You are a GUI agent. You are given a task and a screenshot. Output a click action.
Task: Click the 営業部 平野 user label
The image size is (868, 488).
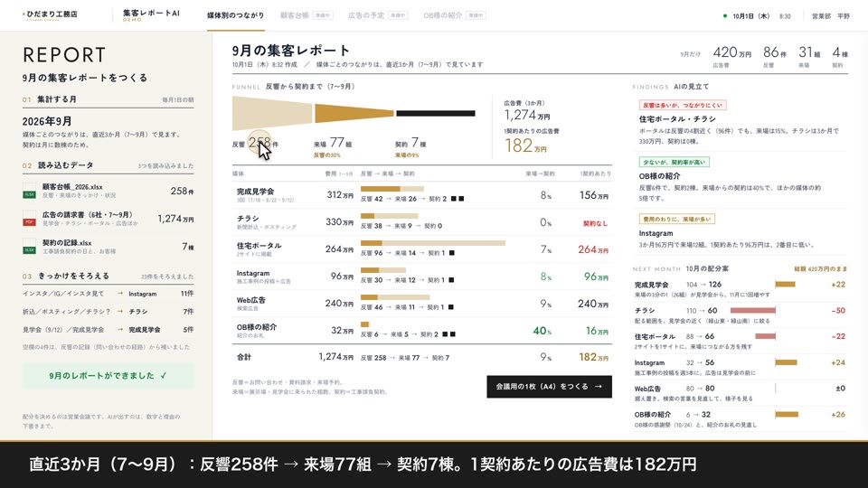[x=830, y=16]
